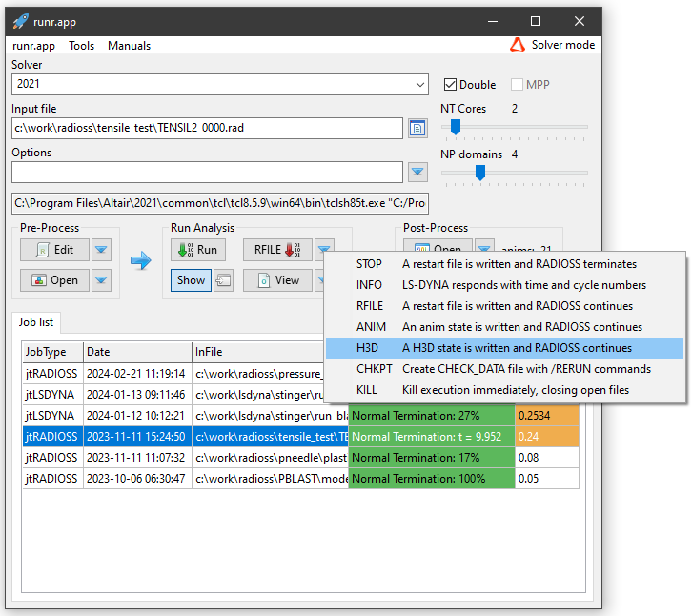The height and width of the screenshot is (616, 692).
Task: Sort by the JobType column header
Action: [52, 352]
